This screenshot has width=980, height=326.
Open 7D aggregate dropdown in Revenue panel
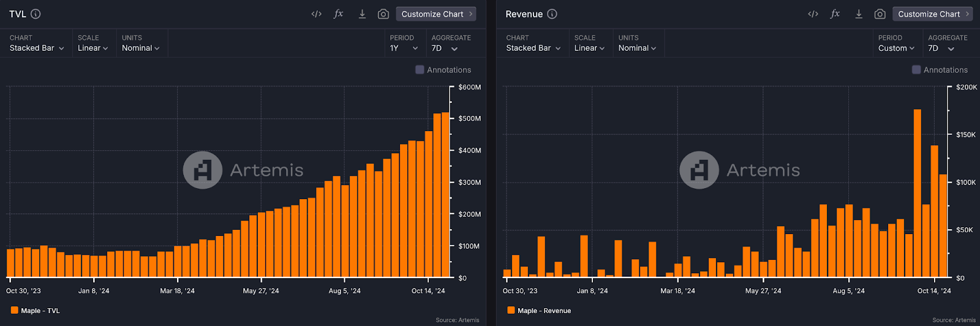click(x=941, y=48)
